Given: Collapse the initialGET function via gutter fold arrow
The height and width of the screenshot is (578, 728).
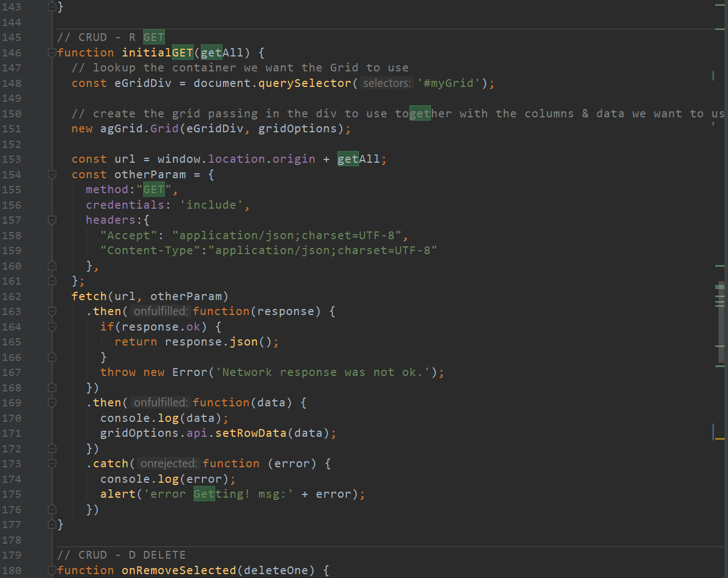Looking at the screenshot, I should (x=52, y=52).
